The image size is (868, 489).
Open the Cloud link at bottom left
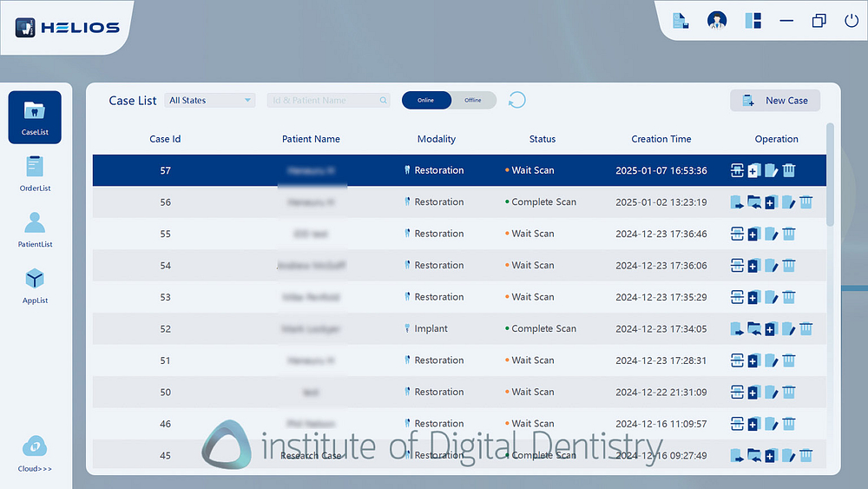35,454
